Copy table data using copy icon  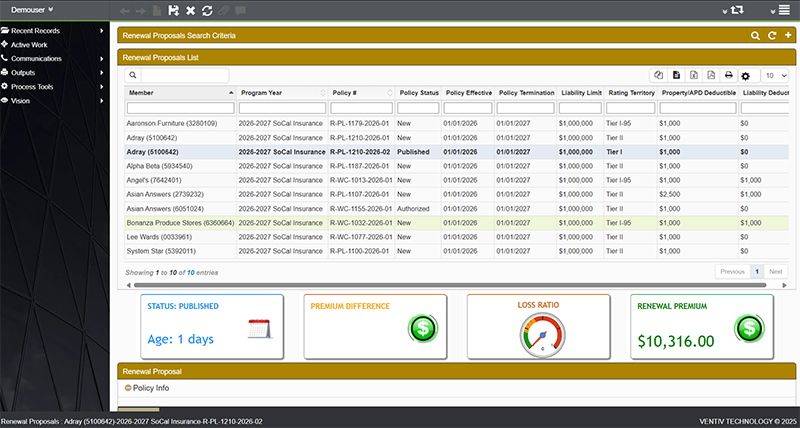tap(658, 75)
